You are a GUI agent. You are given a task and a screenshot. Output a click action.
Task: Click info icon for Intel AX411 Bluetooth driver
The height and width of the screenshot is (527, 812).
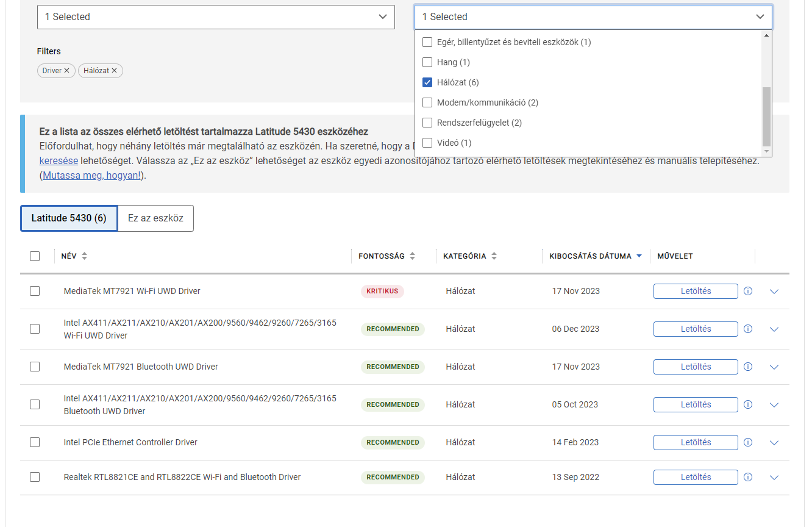748,404
